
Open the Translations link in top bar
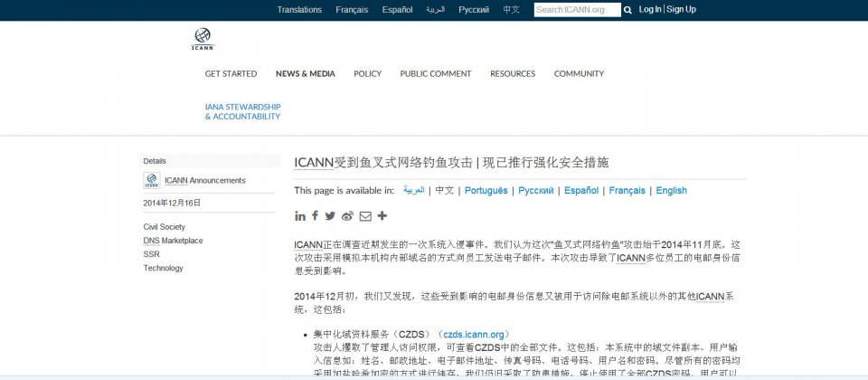pyautogui.click(x=299, y=10)
